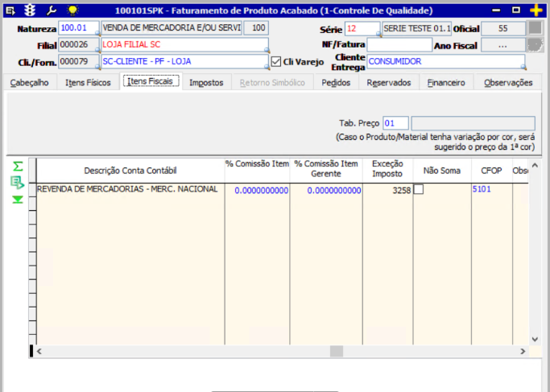Image resolution: width=550 pixels, height=392 pixels.
Task: Click the Cliente Entrega field CONSUMIDOR
Action: pyautogui.click(x=446, y=62)
